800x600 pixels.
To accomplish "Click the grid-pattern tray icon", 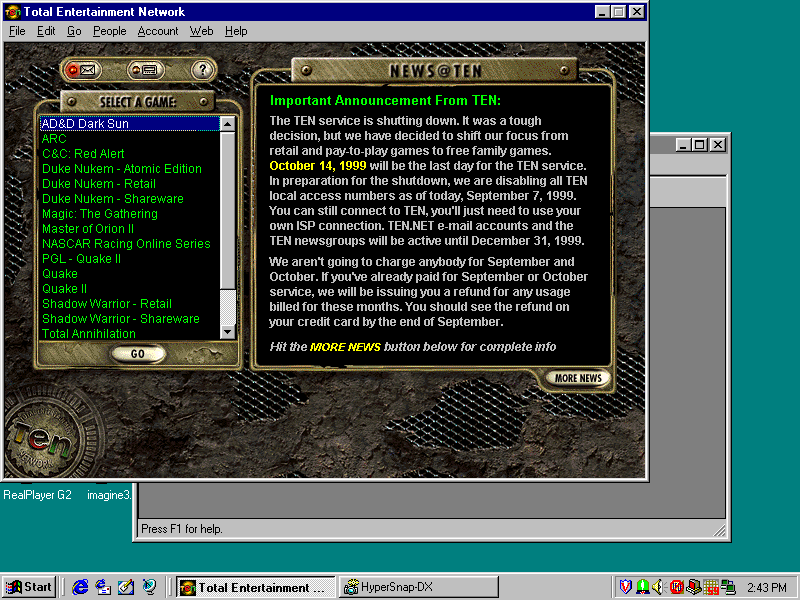I will click(x=711, y=587).
